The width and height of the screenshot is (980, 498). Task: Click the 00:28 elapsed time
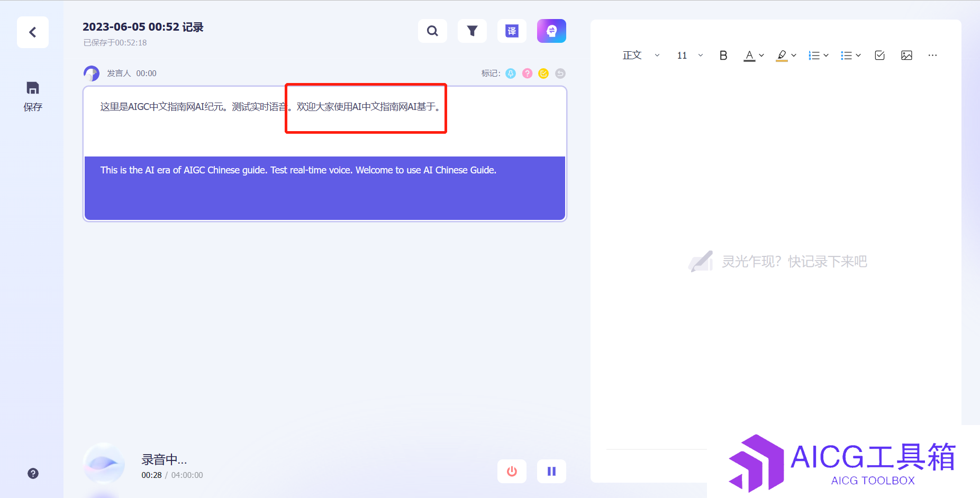pyautogui.click(x=151, y=475)
